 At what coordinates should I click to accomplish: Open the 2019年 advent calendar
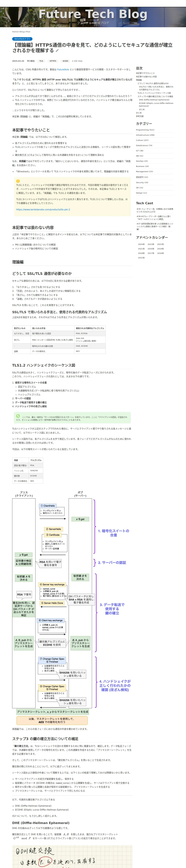pyautogui.click(x=160, y=249)
